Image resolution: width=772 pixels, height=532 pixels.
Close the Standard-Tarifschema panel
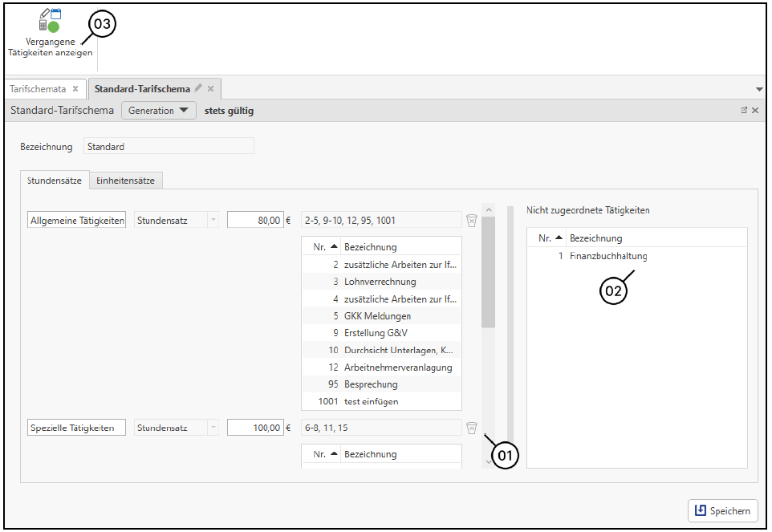pos(755,111)
